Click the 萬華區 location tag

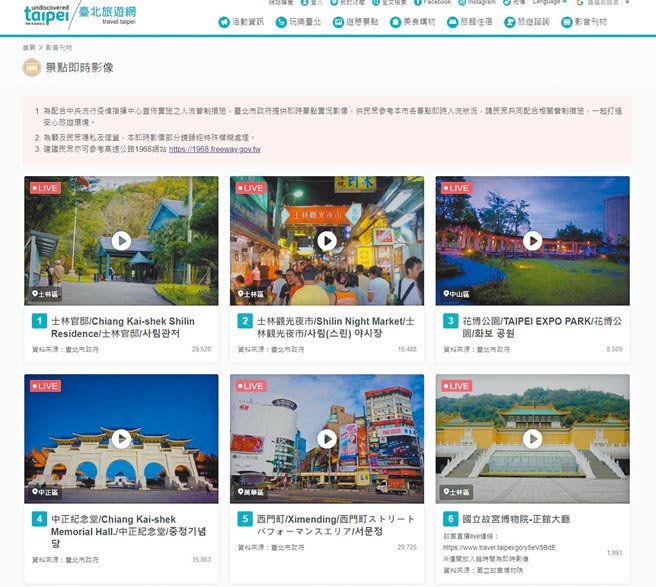[x=251, y=492]
